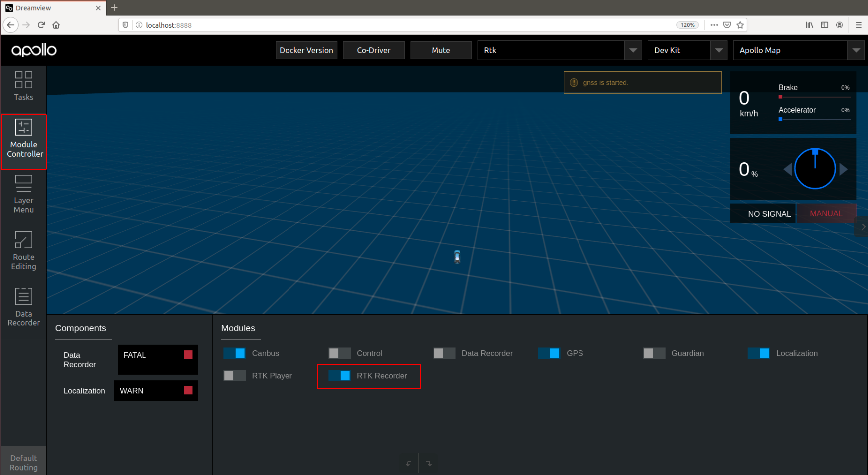Click the 0 km/h speed readout
The width and height of the screenshot is (868, 475).
(748, 103)
